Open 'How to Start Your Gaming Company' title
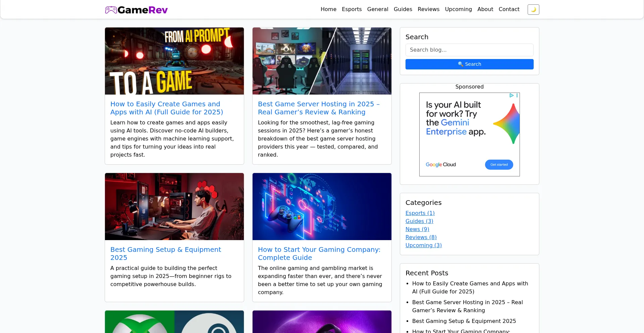 point(319,254)
